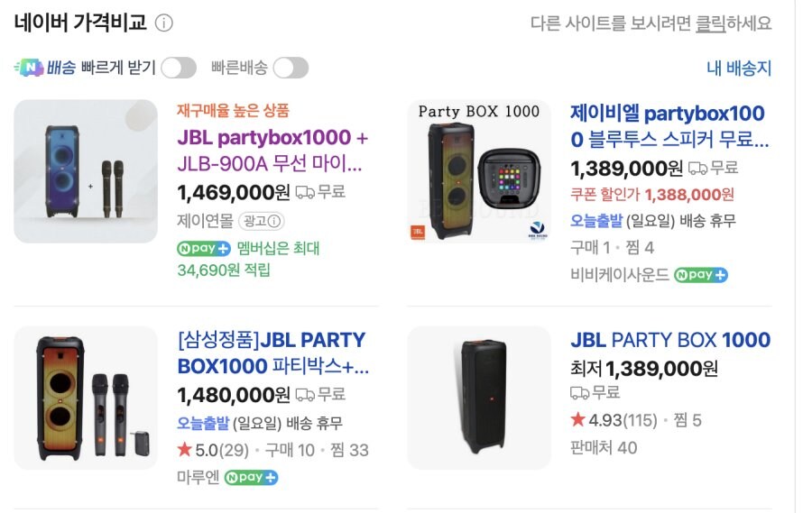Enable the 빠른배송 toggle switch

(x=291, y=68)
